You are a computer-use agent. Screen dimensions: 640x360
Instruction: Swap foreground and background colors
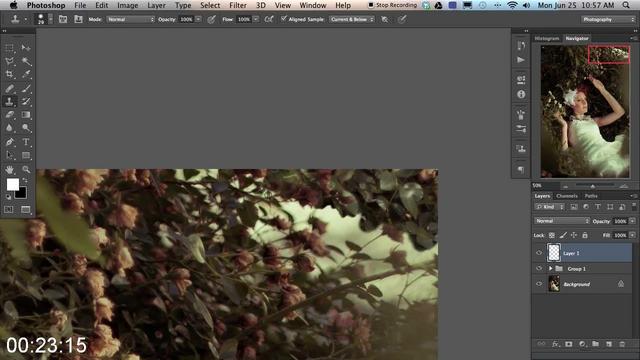tap(25, 180)
